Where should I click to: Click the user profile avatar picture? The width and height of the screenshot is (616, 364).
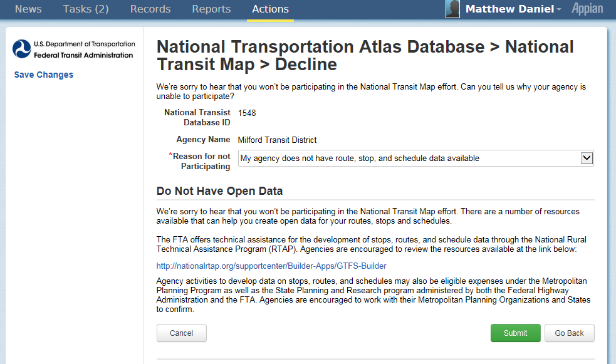coord(453,9)
